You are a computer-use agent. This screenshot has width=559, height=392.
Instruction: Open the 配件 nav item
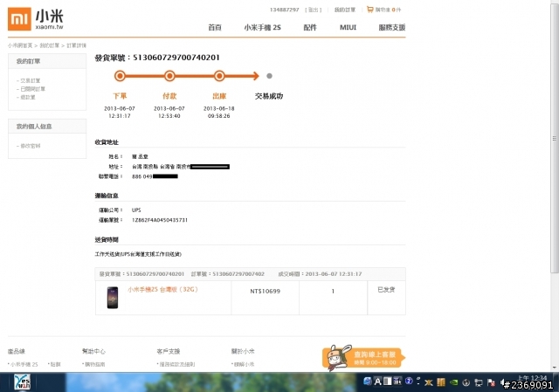[x=310, y=27]
